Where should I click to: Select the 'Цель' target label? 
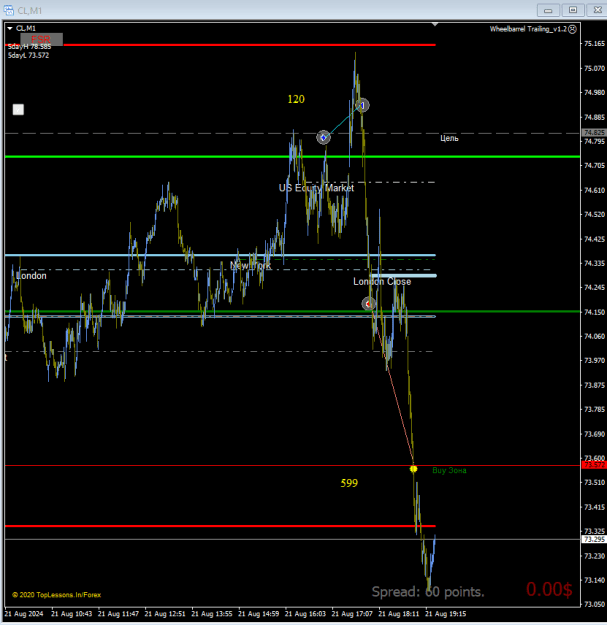[x=449, y=138]
